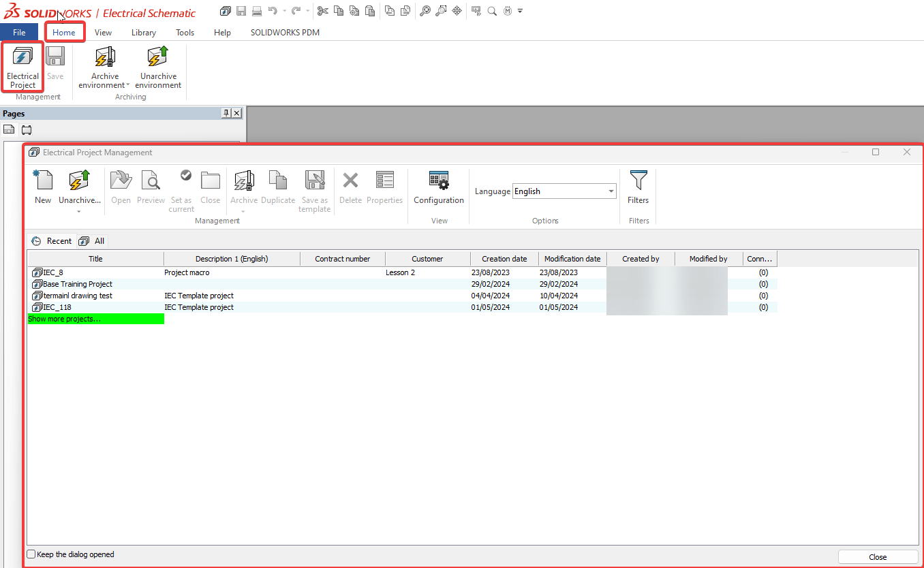Viewport: 924px width, 568px height.
Task: Switch to the Library tab
Action: pos(144,32)
